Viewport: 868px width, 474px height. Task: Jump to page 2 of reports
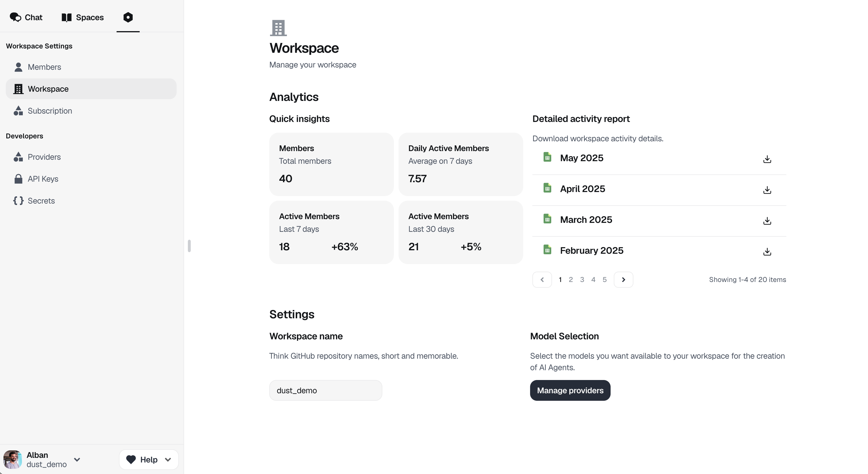(571, 280)
